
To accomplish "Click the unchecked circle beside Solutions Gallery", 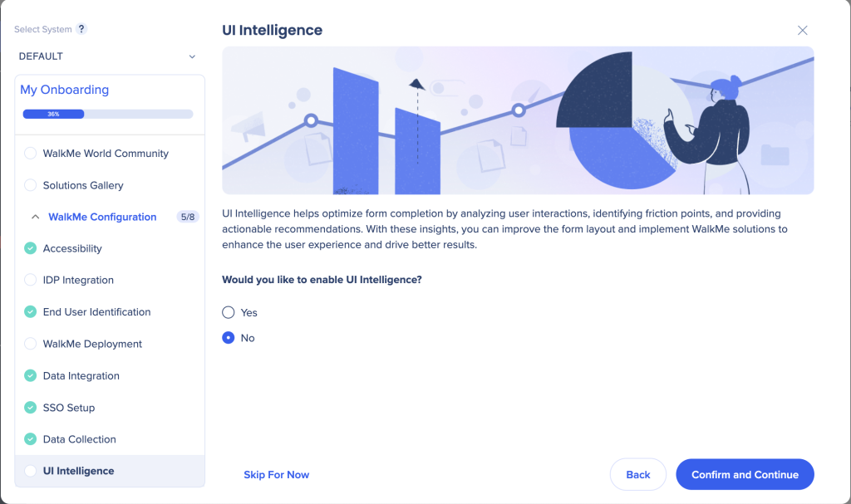I will tap(31, 185).
